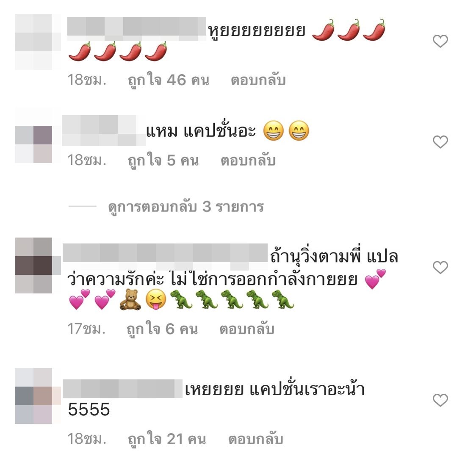Open third commenter's profile avatar
476x459 pixels.
33,265
